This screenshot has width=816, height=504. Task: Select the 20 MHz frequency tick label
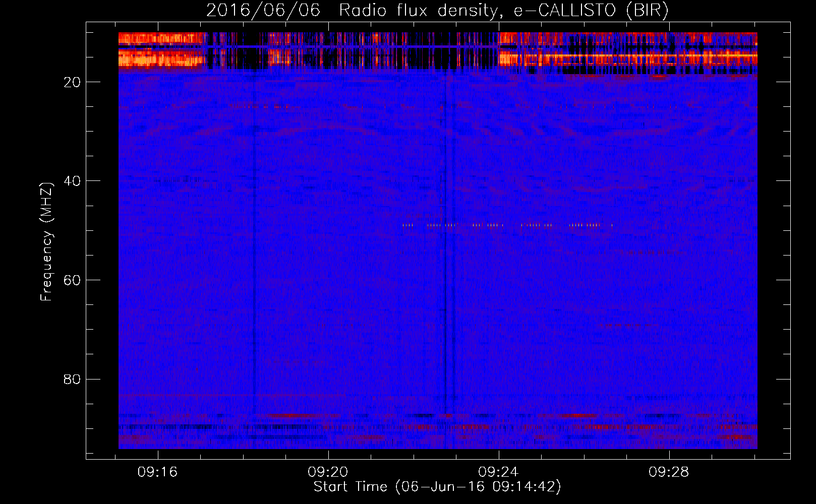coord(72,82)
